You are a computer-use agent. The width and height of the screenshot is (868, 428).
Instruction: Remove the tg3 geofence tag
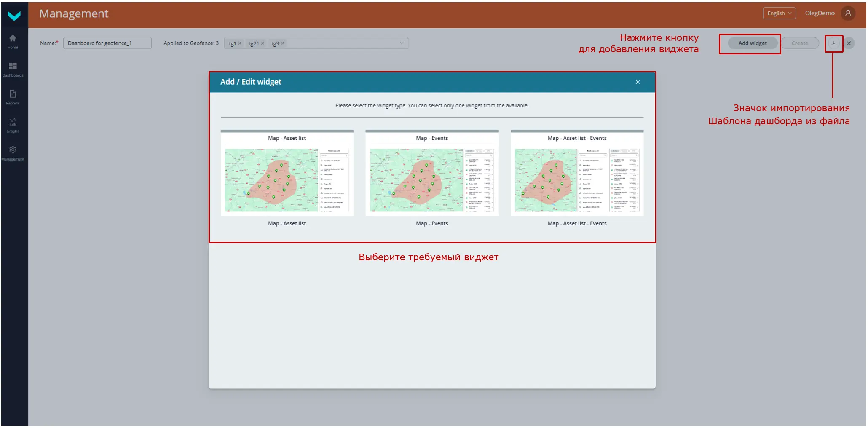283,43
